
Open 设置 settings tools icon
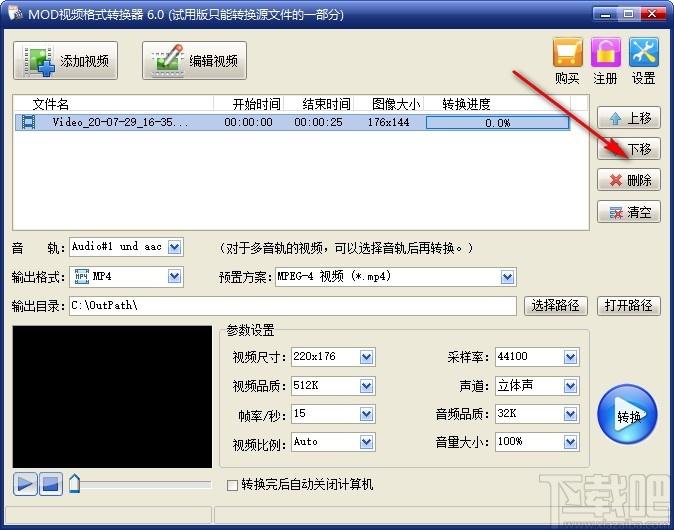643,61
